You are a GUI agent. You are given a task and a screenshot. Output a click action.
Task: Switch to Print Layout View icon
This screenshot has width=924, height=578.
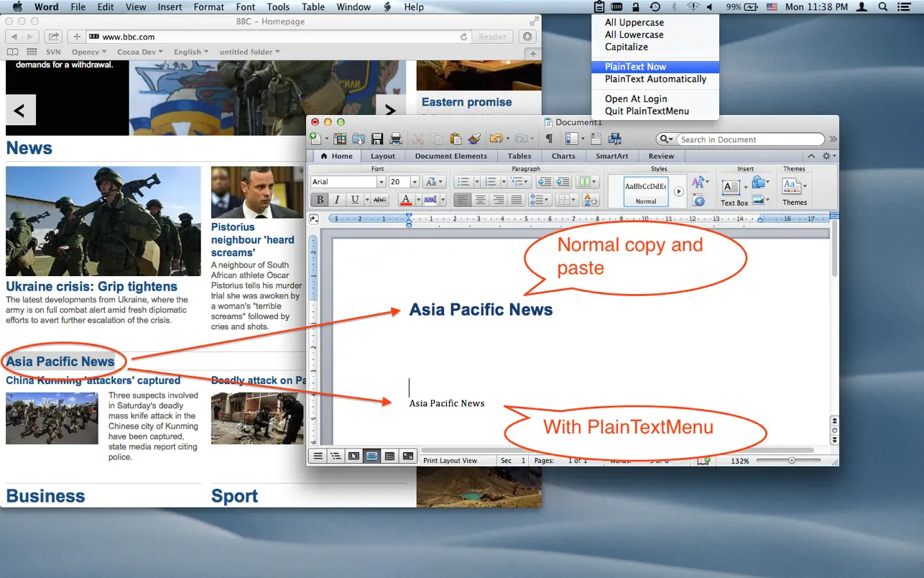point(371,455)
